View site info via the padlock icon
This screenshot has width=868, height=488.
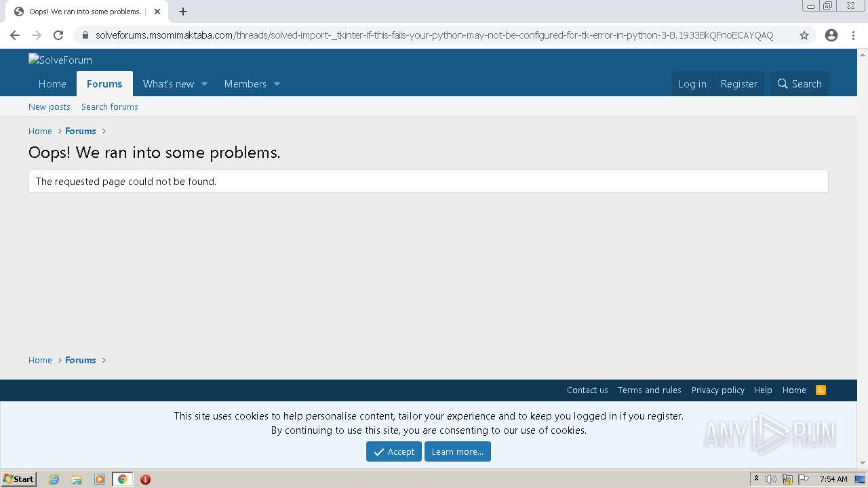click(85, 35)
